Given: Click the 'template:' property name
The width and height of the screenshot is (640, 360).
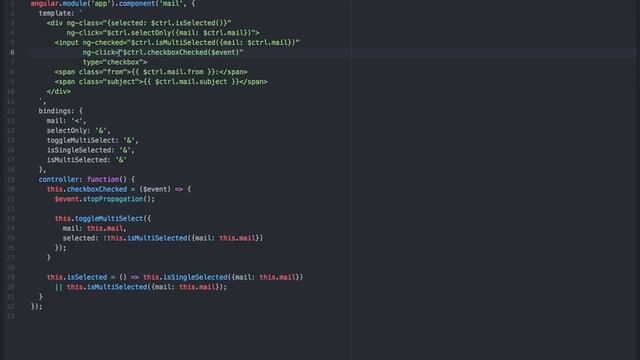Looking at the screenshot, I should [x=57, y=13].
